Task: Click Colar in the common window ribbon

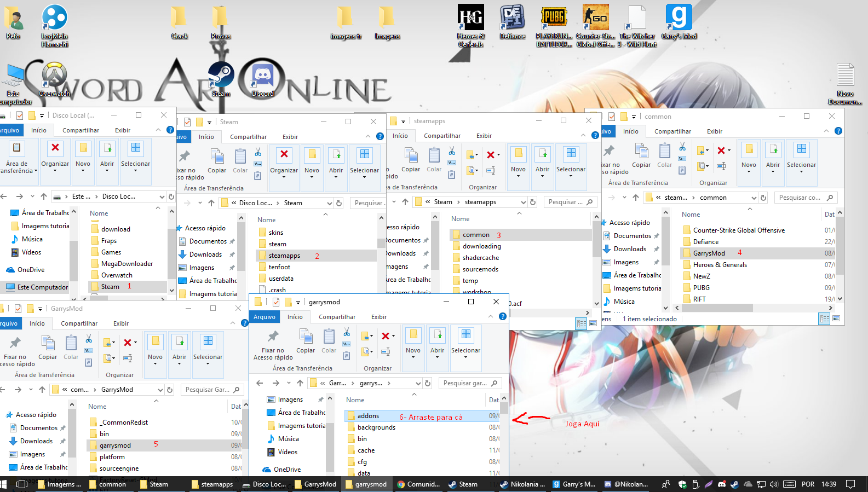Action: pos(665,155)
